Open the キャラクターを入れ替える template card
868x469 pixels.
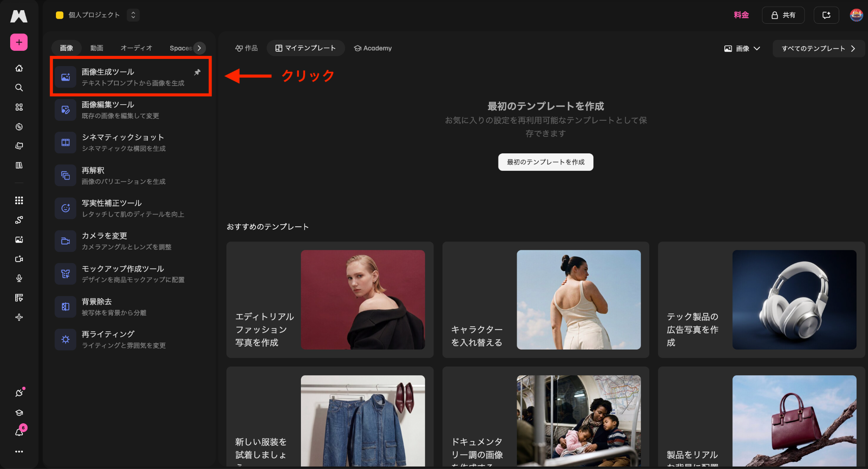tap(545, 300)
